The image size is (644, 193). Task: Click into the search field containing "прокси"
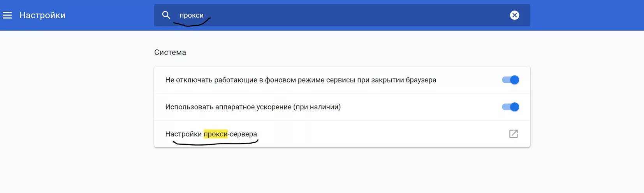click(342, 15)
